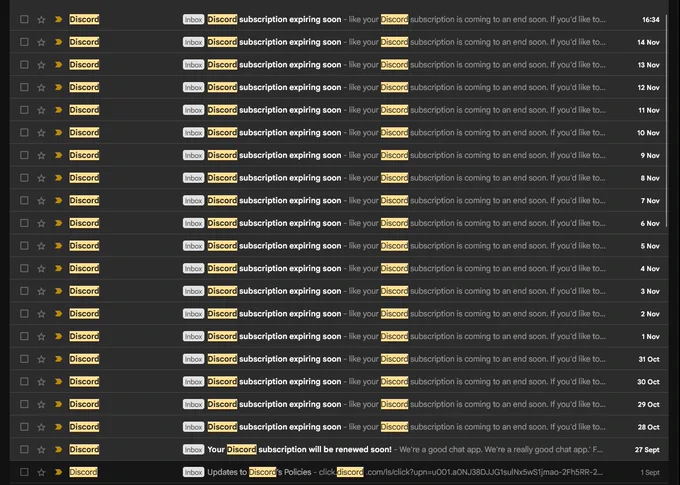This screenshot has width=680, height=485.
Task: Star the Discord email dated 14 Nov
Action: tap(41, 42)
